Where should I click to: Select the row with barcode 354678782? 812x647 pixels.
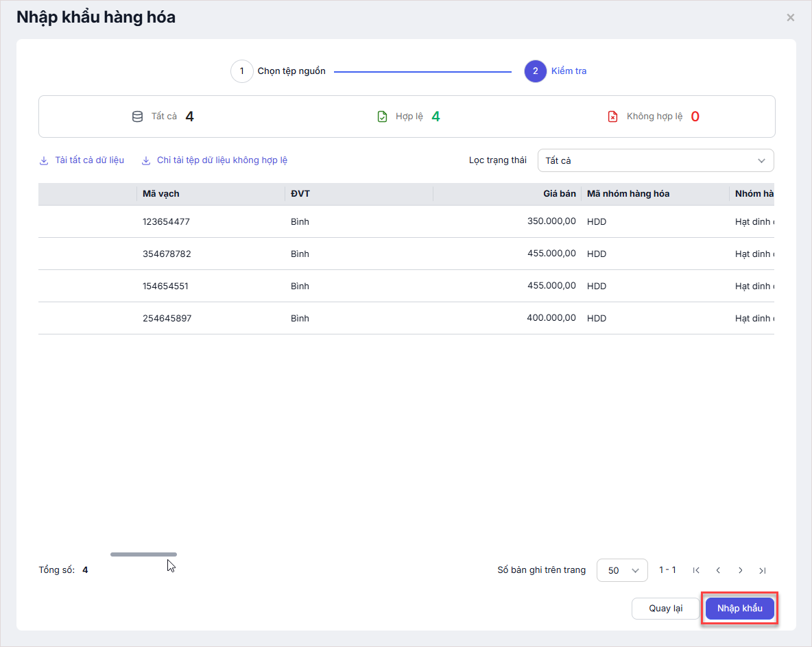[167, 254]
